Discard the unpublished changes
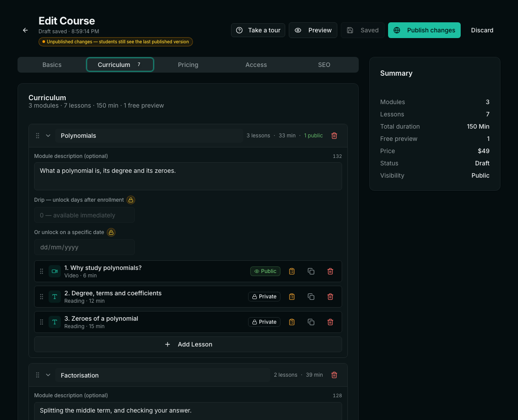The image size is (518, 420). pos(482,30)
